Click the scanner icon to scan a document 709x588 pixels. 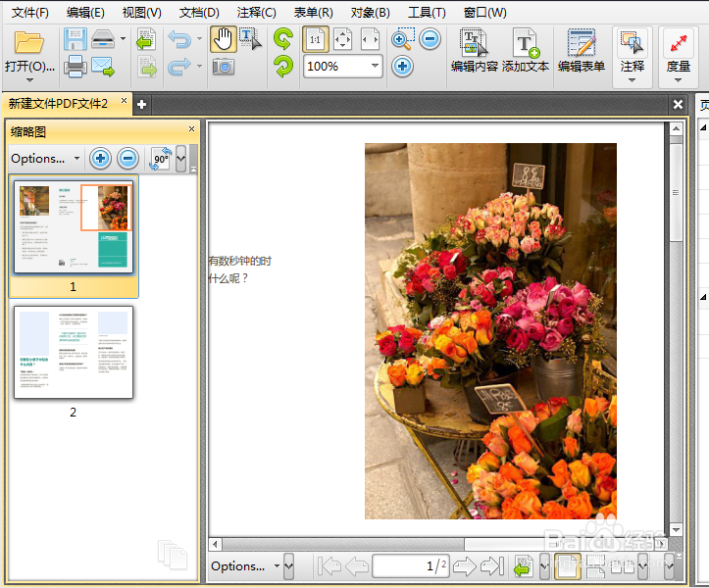[x=103, y=39]
